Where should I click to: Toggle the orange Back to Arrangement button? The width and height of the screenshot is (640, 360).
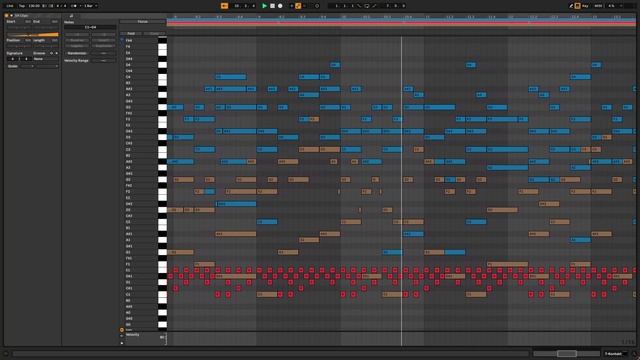224,6
